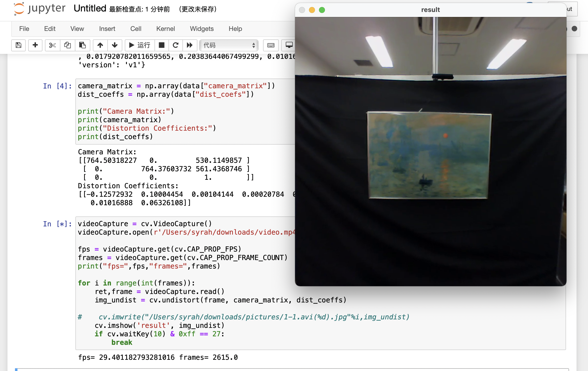588x371 pixels.
Task: Interrupt the kernel with the stop icon
Action: point(162,45)
